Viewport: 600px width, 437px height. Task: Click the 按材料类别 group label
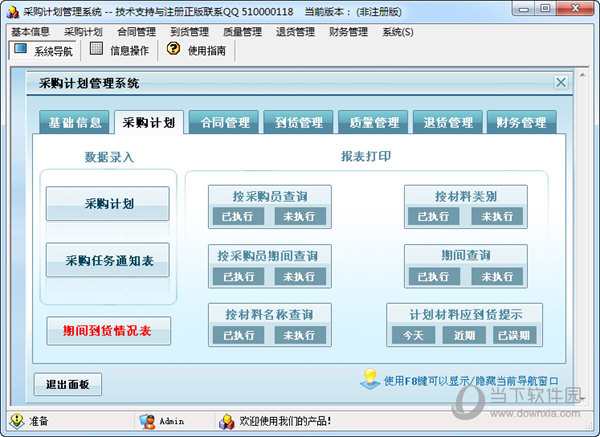pos(466,196)
